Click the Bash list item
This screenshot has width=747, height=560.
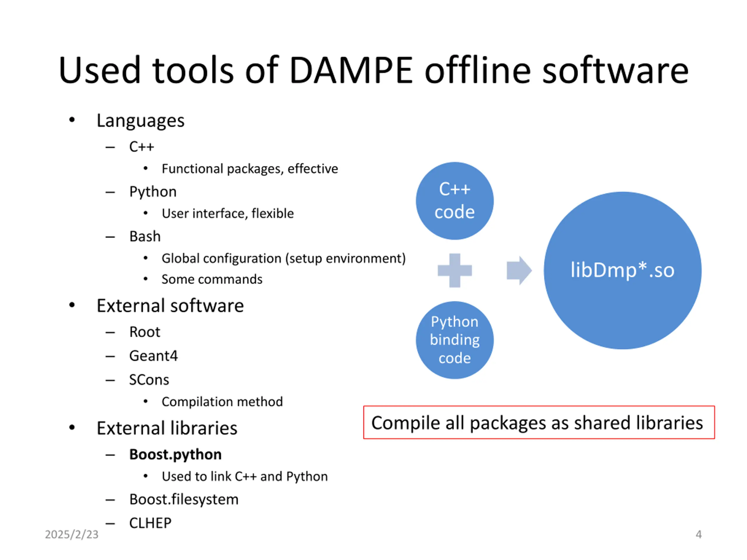pyautogui.click(x=145, y=236)
